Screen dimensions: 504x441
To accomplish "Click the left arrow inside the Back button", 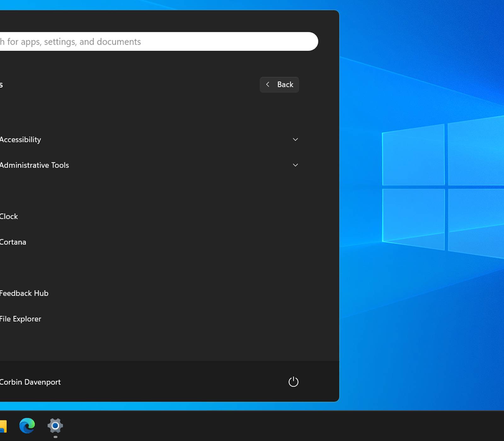I will click(x=268, y=84).
